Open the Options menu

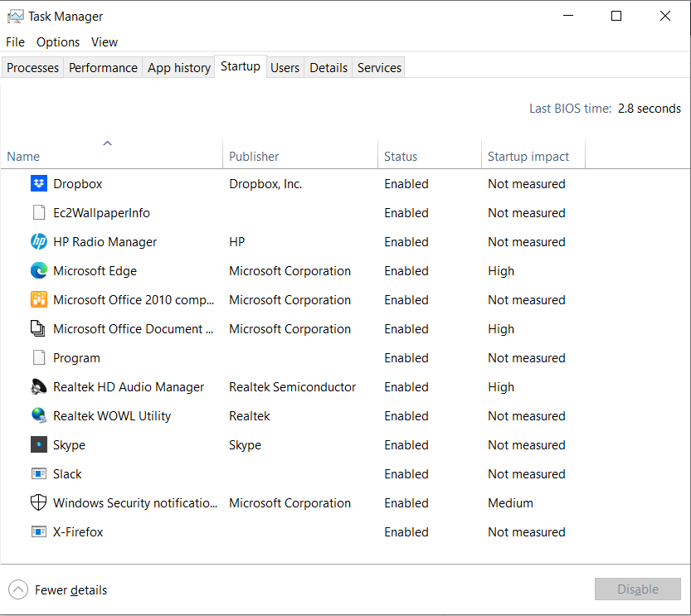coord(58,42)
